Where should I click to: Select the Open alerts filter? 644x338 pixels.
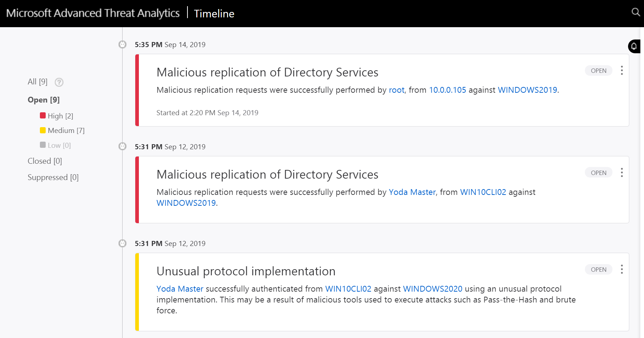tap(44, 100)
